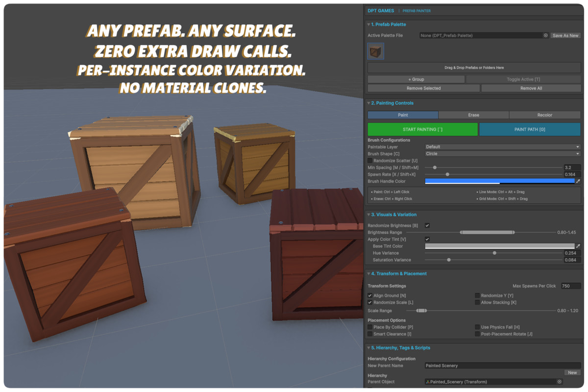The image size is (588, 392).
Task: Click the Brightness Range slider bar
Action: pyautogui.click(x=487, y=232)
